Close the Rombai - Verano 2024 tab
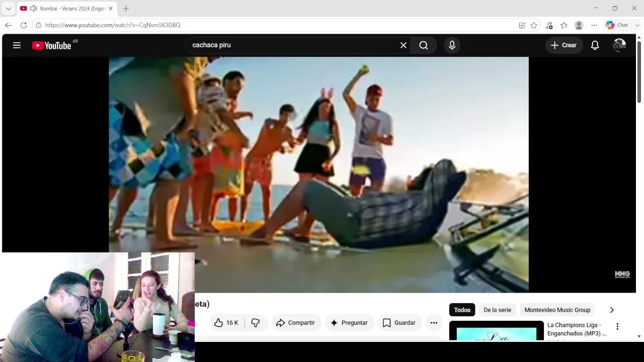 111,9
